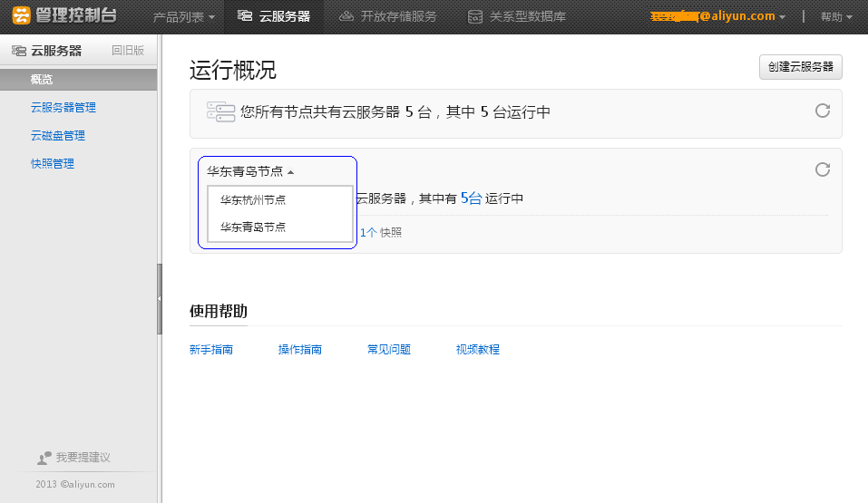This screenshot has height=503, width=868.
Task: Expand the 产品列表 dropdown
Action: tap(184, 17)
